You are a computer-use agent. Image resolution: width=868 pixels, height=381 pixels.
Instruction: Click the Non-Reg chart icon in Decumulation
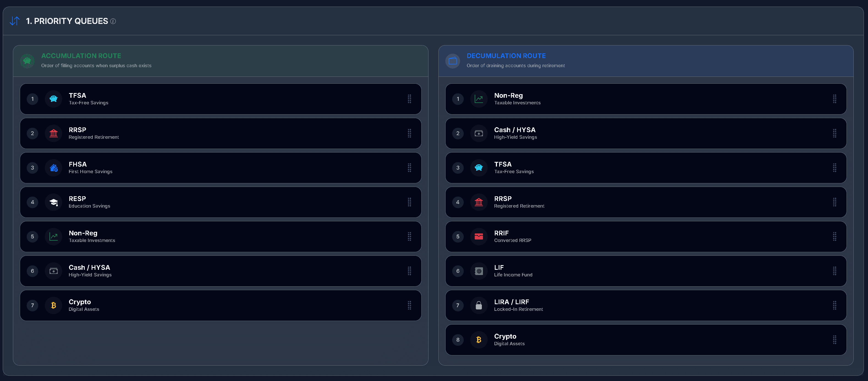pyautogui.click(x=479, y=99)
